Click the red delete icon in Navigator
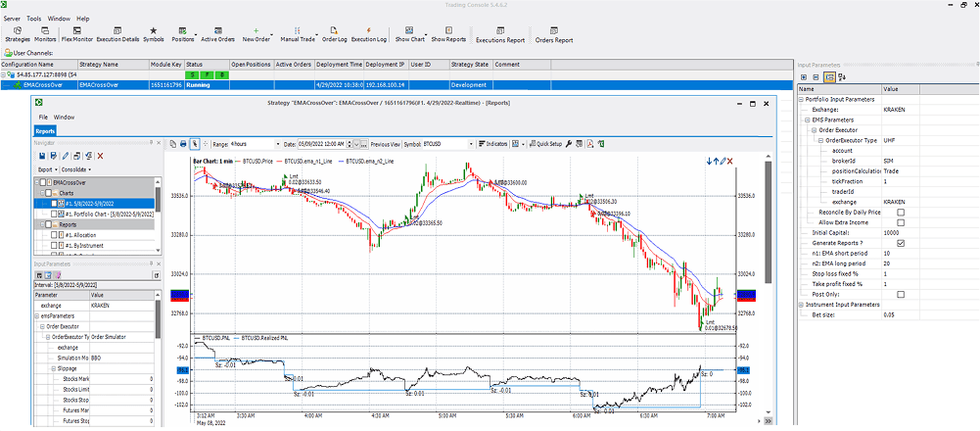Screen dimensions: 980x431 coord(100,155)
